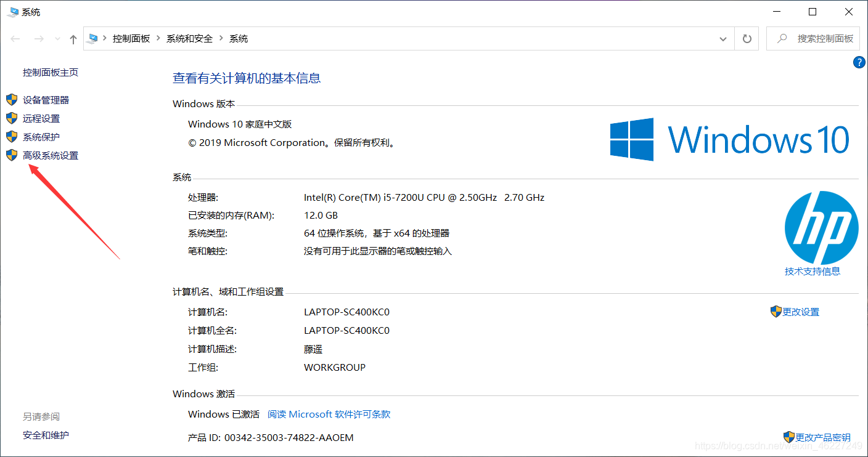Click 系统 breadcrumb in address bar
The width and height of the screenshot is (868, 457).
[x=239, y=38]
